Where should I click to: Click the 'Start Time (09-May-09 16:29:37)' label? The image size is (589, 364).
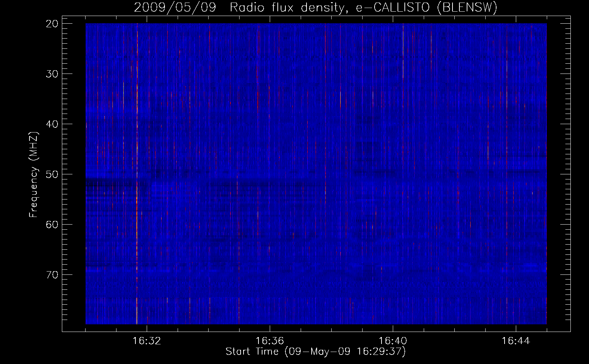point(316,352)
